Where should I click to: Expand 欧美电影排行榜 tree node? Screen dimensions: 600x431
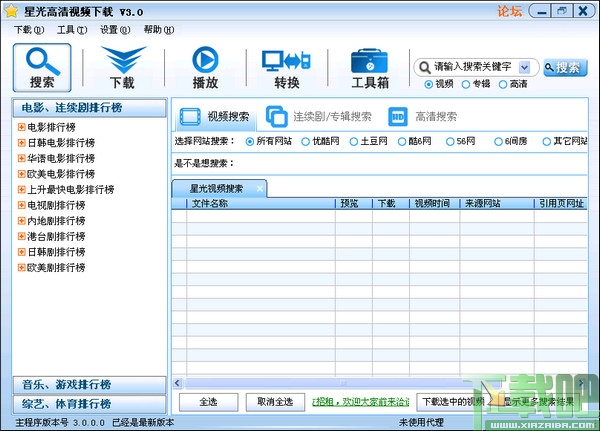pyautogui.click(x=22, y=174)
